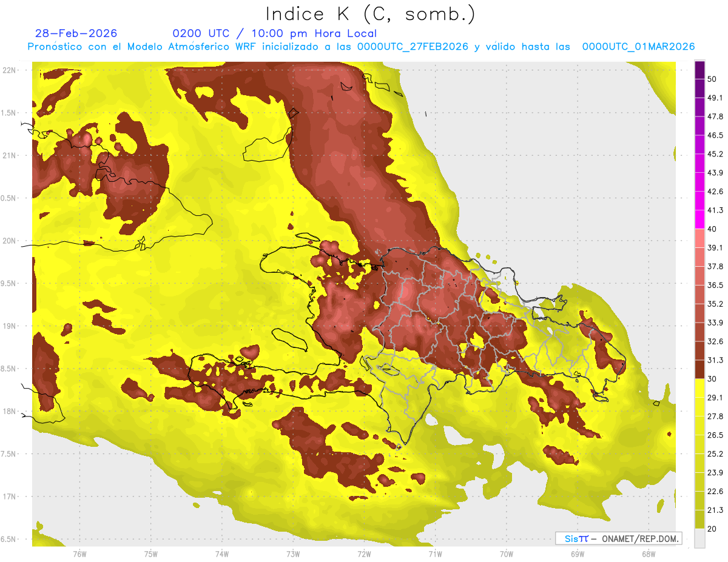728x562 pixels.
Task: Select the salmon swatch between 39.1 and 37.8
Action: coord(699,257)
